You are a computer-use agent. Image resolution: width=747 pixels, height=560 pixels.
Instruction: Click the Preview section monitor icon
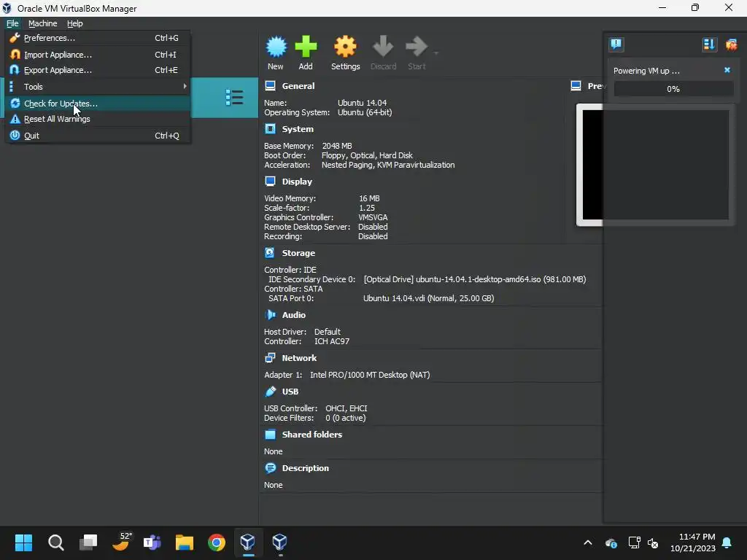pyautogui.click(x=576, y=86)
